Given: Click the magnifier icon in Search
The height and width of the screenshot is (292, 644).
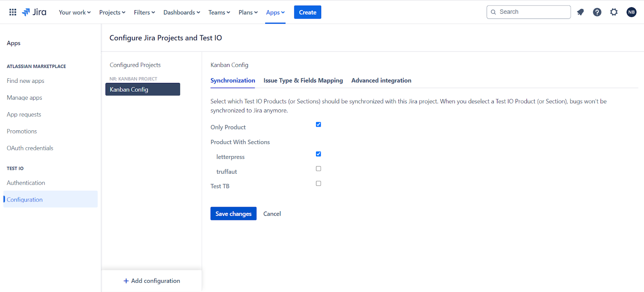Looking at the screenshot, I should [493, 12].
